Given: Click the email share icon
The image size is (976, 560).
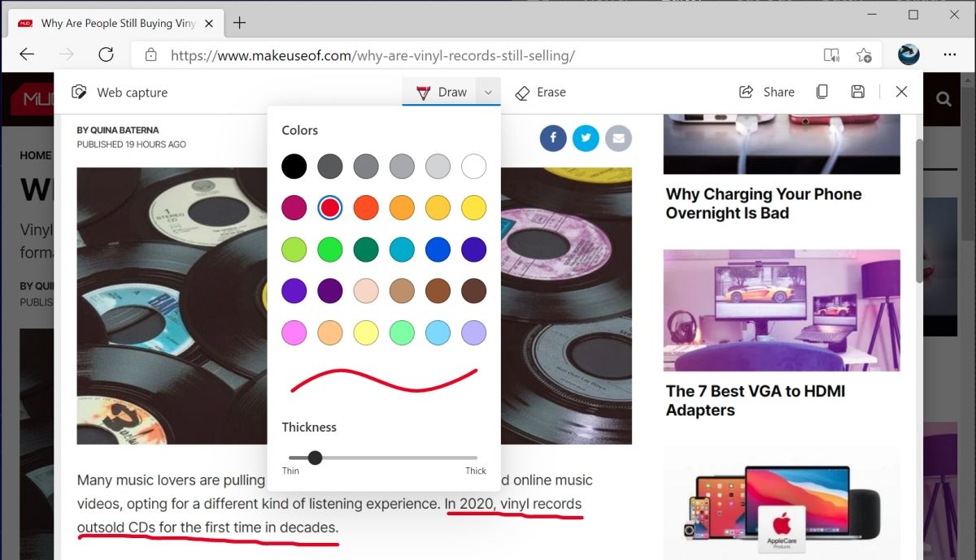Looking at the screenshot, I should [x=618, y=138].
